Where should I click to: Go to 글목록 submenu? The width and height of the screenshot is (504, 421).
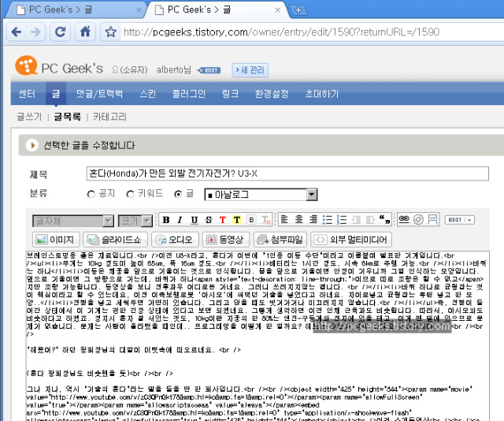pyautogui.click(x=67, y=117)
